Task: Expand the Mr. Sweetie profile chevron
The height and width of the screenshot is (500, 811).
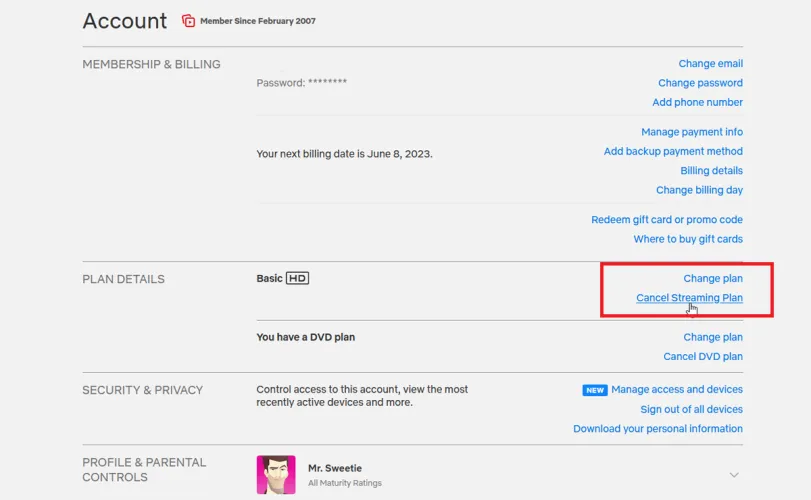Action: pyautogui.click(x=734, y=475)
